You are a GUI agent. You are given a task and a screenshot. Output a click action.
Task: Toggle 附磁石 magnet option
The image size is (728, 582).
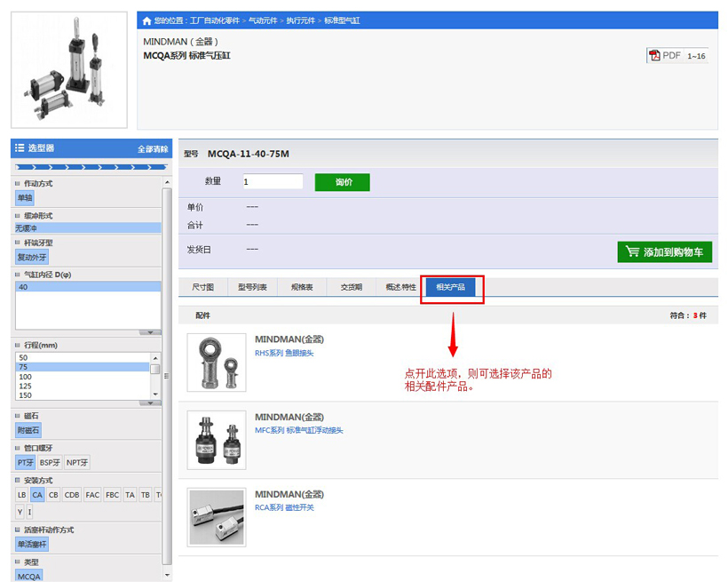(28, 430)
